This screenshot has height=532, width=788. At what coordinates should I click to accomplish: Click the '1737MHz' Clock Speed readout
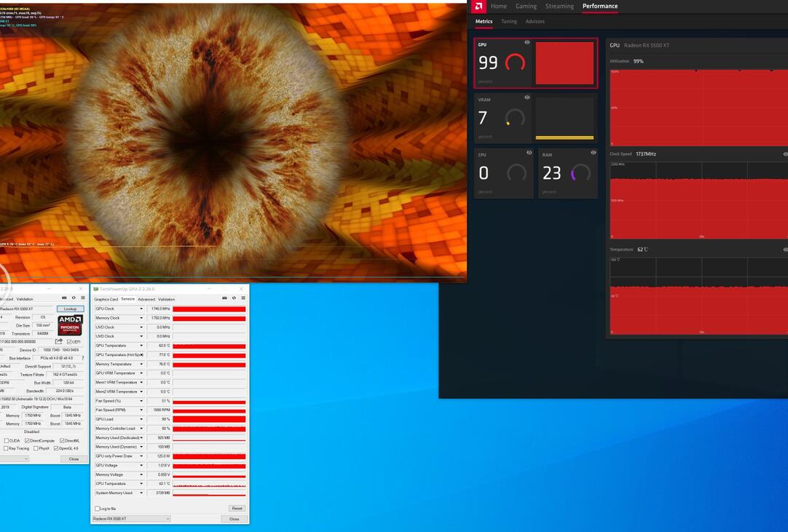click(x=646, y=154)
